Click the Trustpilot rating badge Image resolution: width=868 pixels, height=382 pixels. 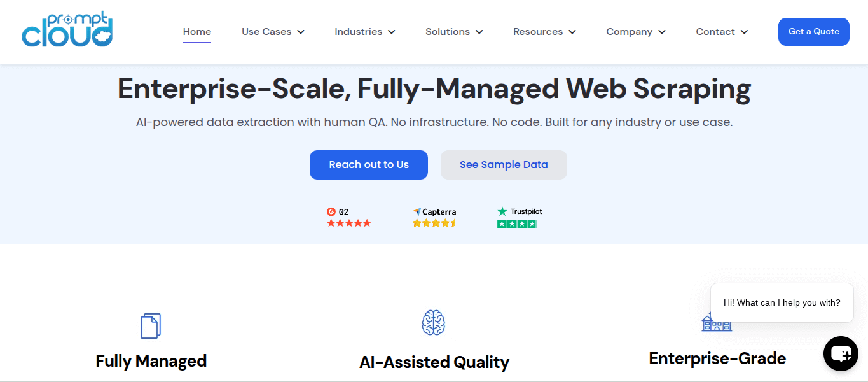[519, 217]
